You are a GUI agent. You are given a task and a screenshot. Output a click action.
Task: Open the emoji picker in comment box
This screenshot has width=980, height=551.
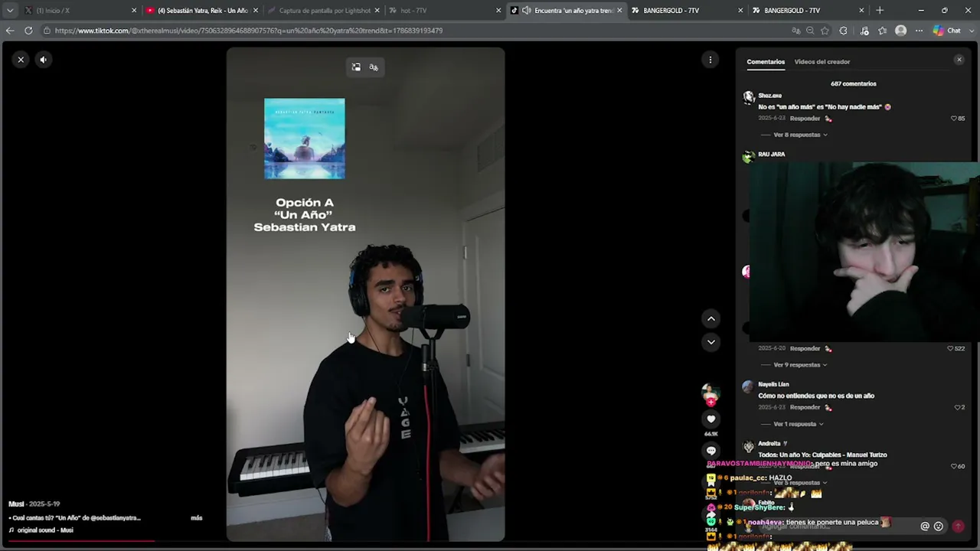pos(939,527)
